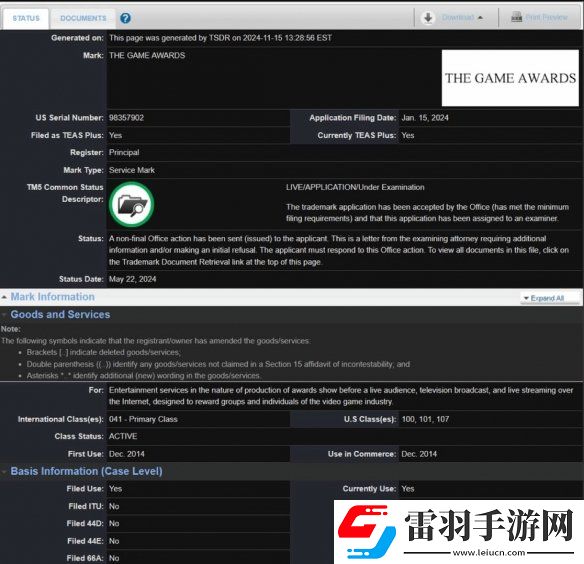Open the Download dropdown menu
The height and width of the screenshot is (564, 584).
pos(462,18)
